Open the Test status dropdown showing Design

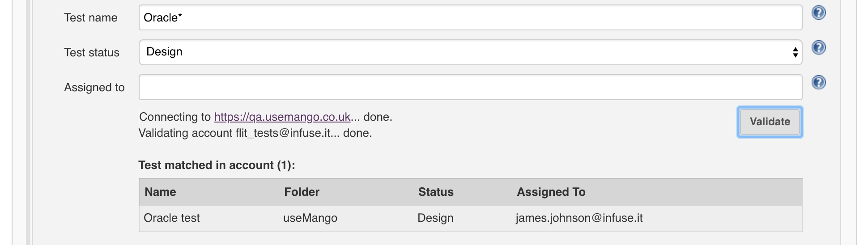[470, 52]
